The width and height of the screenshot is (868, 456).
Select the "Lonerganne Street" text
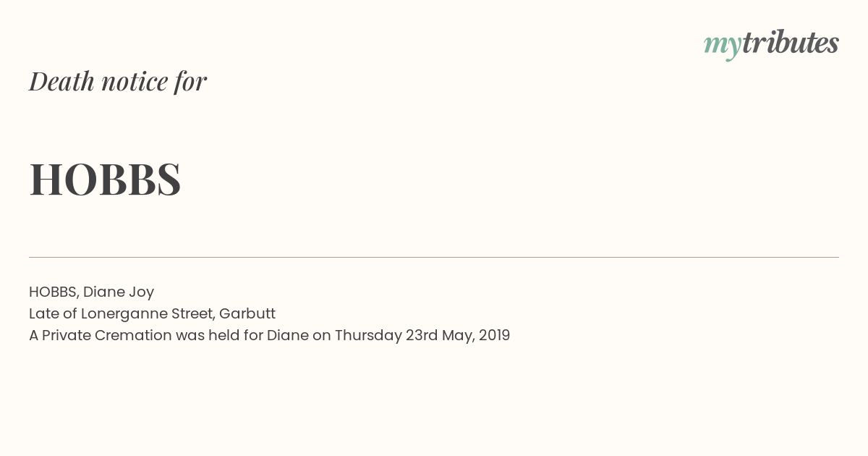coord(148,314)
